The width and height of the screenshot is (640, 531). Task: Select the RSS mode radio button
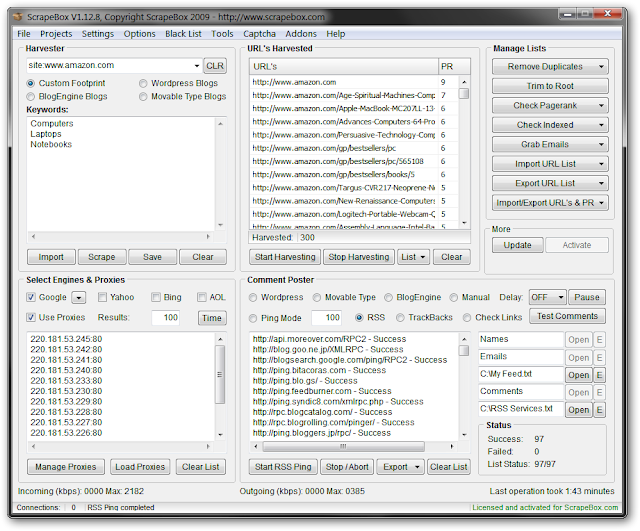pyautogui.click(x=359, y=318)
